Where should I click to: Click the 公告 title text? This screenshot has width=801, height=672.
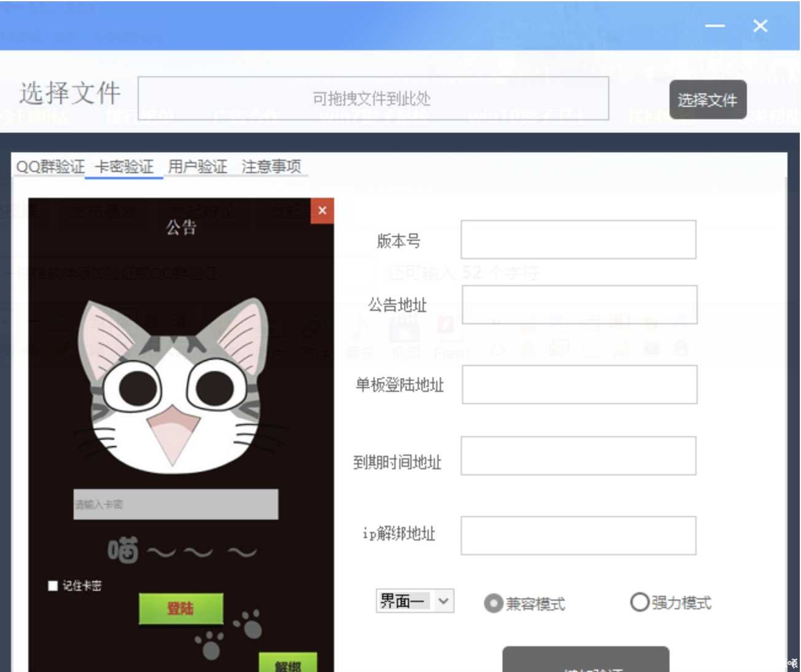tap(181, 228)
